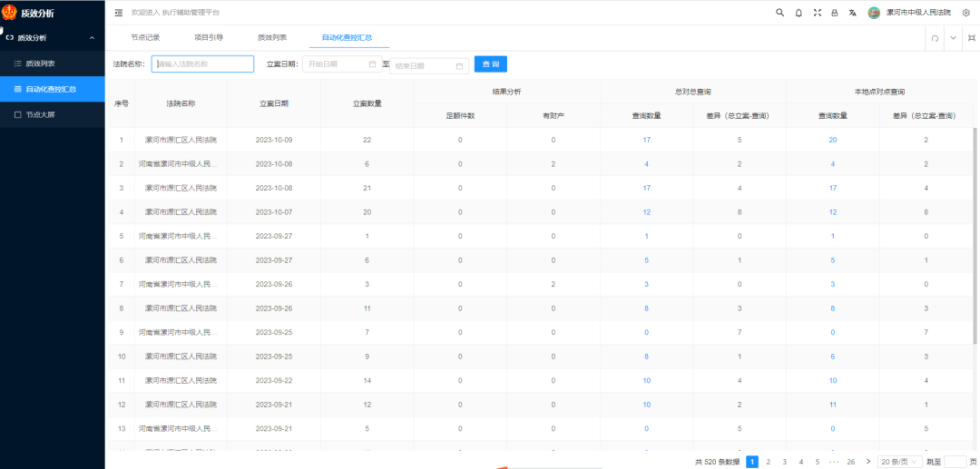
Task: Click 本地点对点 查询数量 link 11 in row 12
Action: 832,405
